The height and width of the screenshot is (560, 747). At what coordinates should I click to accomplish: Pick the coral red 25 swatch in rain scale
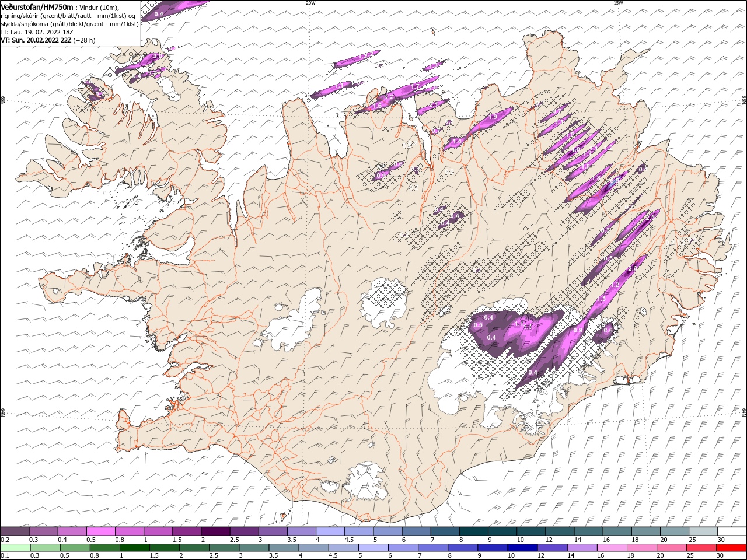[701, 548]
